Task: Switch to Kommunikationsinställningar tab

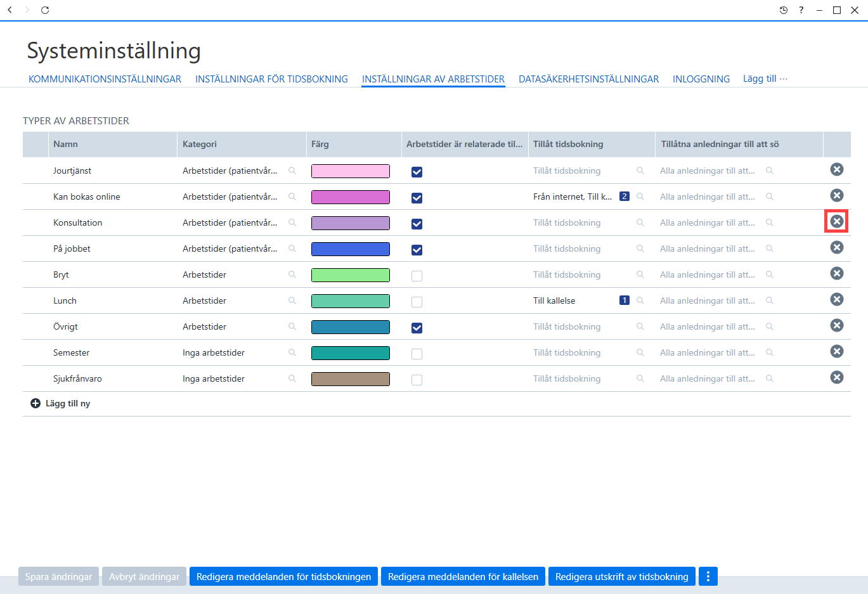Action: pyautogui.click(x=105, y=79)
